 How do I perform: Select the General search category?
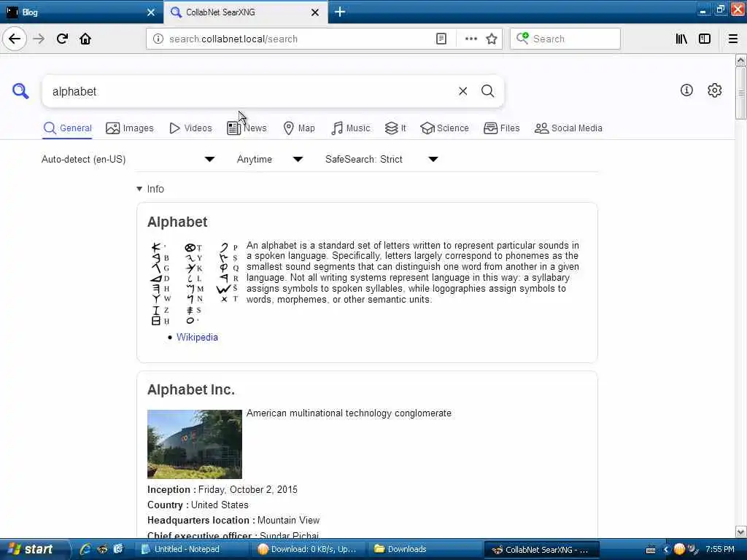tap(67, 128)
